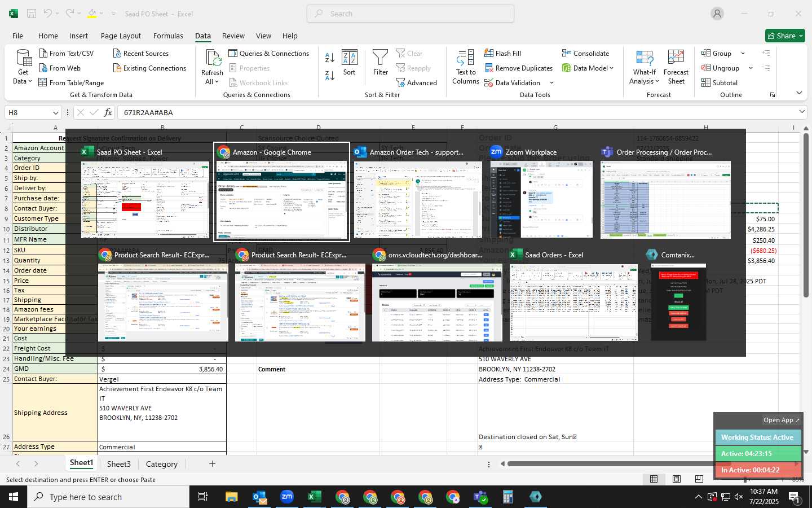Select the Amazon Order Tech Outlook thumbnail

(418, 191)
